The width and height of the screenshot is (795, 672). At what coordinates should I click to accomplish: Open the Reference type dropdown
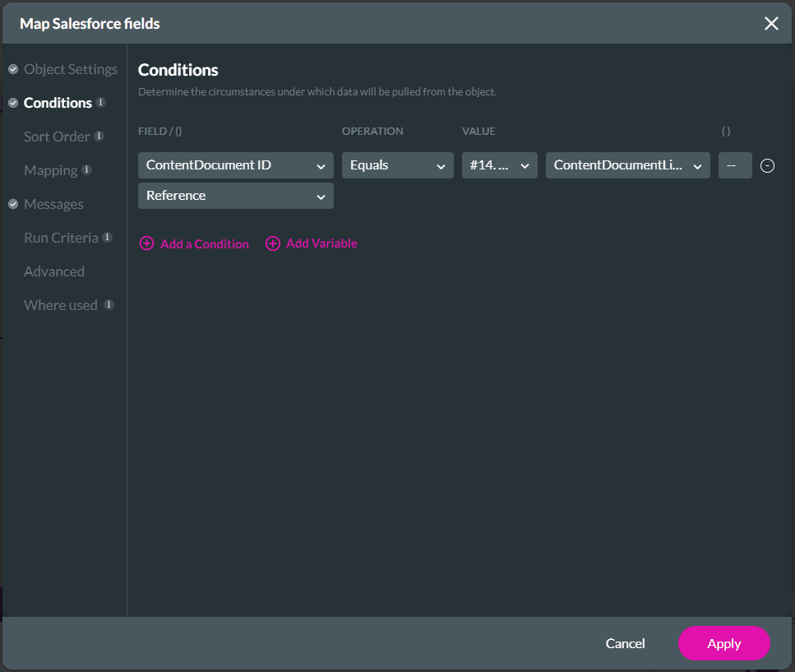pos(236,196)
